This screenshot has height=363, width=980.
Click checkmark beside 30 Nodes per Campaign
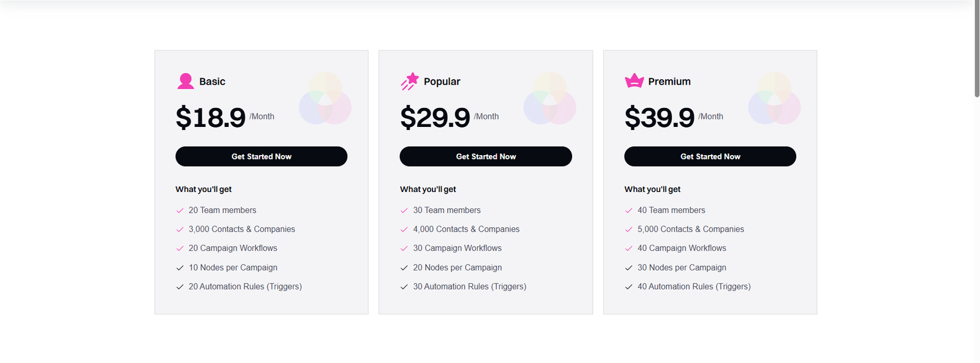click(x=628, y=268)
